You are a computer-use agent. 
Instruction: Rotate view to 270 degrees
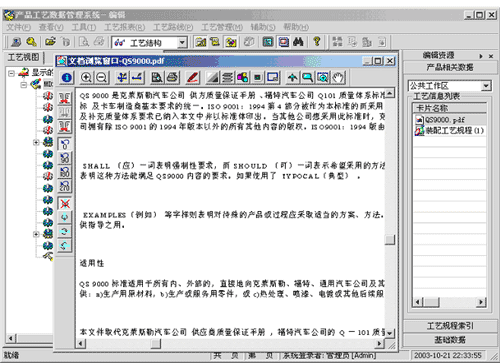pos(65,187)
